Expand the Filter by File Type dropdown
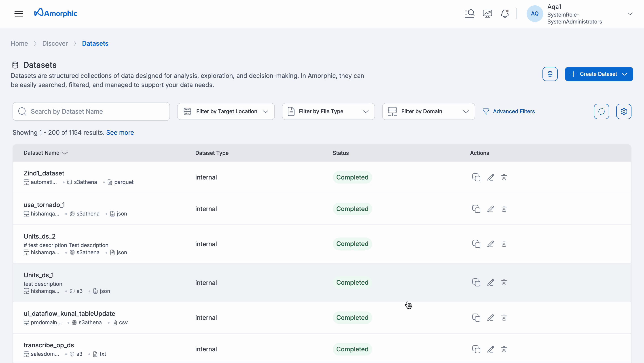Viewport: 644px width, 363px height. (328, 111)
